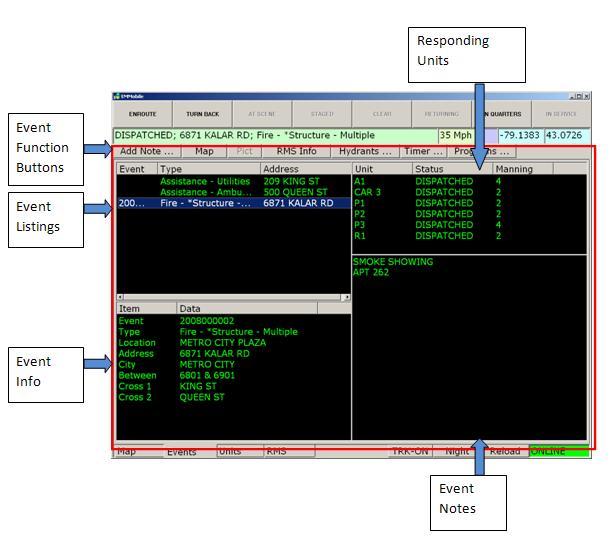Click the Hydrants function button
This screenshot has height=539, width=612.
364,152
